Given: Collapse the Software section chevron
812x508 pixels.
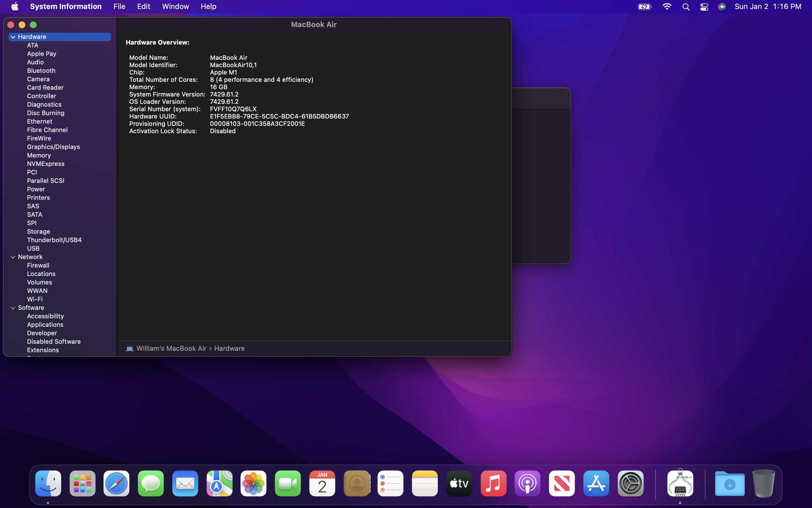Looking at the screenshot, I should click(13, 308).
